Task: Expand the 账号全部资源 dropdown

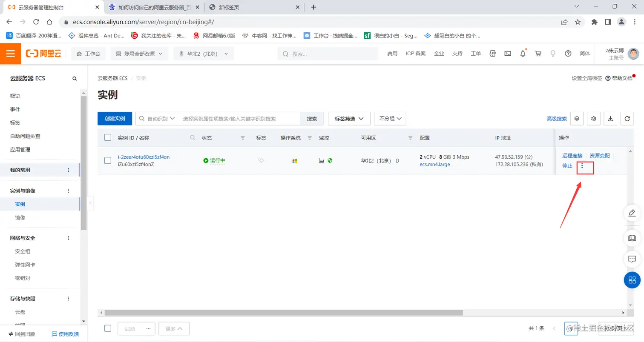Action: click(139, 54)
